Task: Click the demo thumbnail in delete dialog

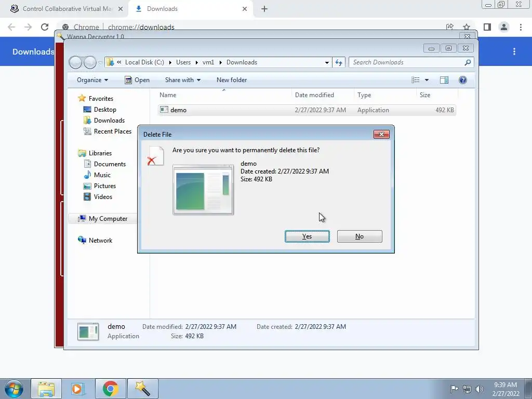Action: (x=203, y=190)
